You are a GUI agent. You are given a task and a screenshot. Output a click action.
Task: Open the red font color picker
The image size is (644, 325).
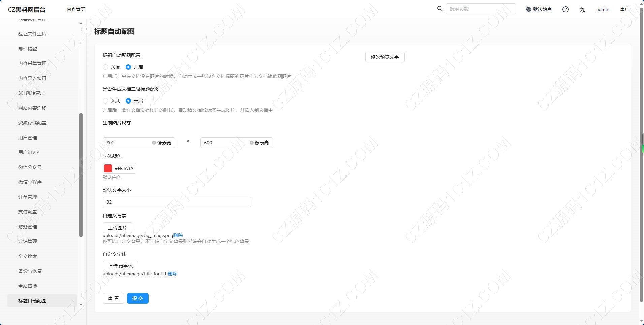(x=108, y=168)
